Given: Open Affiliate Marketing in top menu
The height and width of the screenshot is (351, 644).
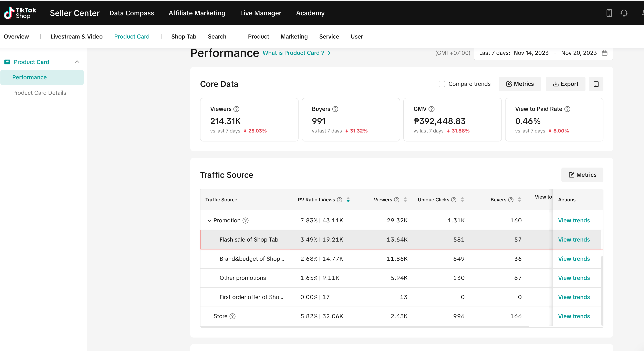Looking at the screenshot, I should click(x=197, y=13).
